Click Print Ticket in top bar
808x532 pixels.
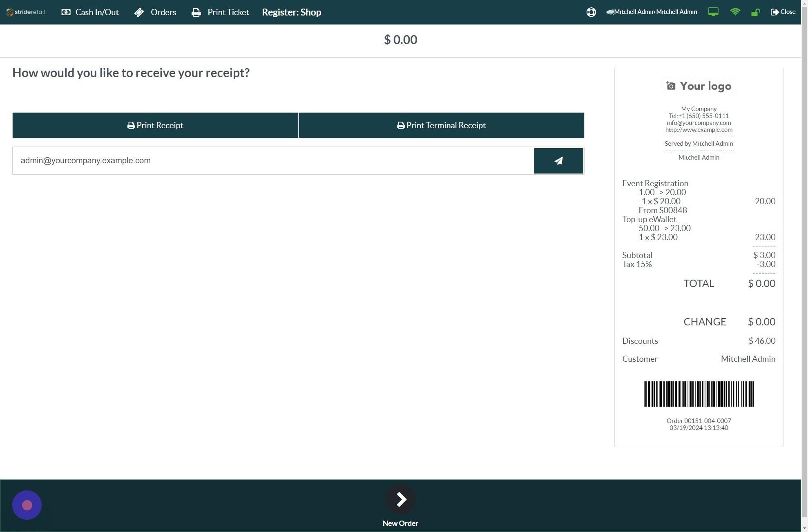(x=220, y=12)
